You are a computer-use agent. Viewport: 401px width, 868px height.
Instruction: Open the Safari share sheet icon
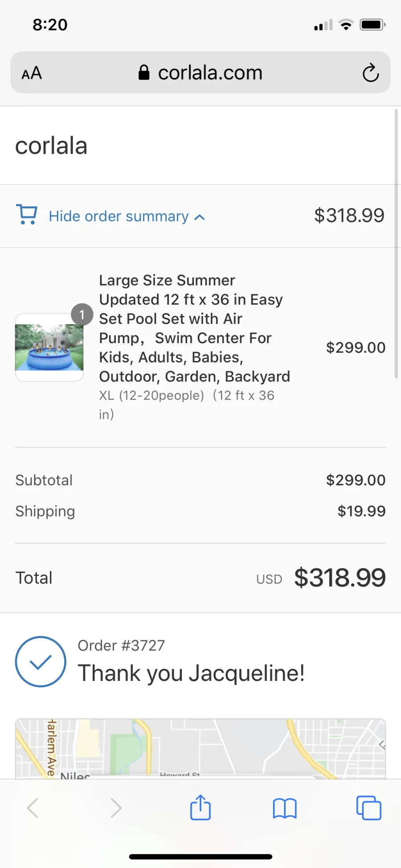coord(200,807)
